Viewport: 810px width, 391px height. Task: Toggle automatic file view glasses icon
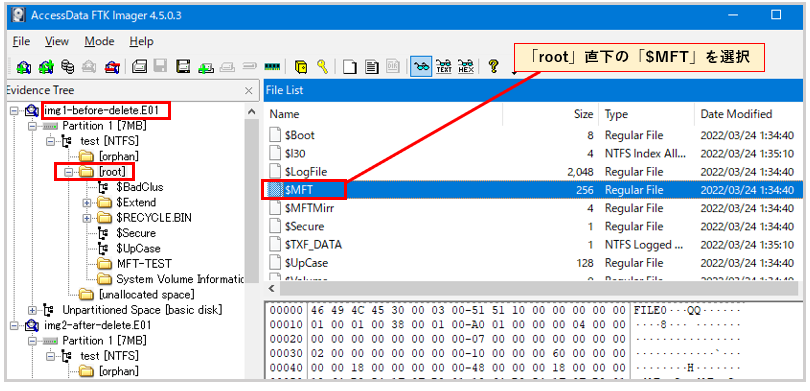(422, 67)
